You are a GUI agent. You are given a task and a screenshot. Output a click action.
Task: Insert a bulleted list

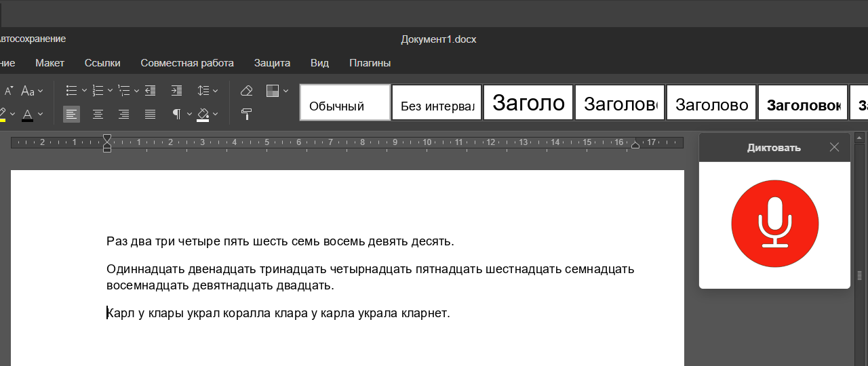71,90
